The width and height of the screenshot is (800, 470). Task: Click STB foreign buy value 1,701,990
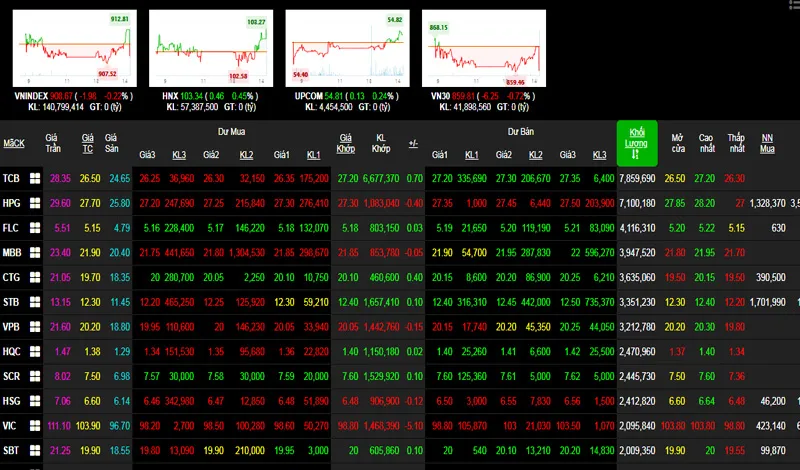767,302
